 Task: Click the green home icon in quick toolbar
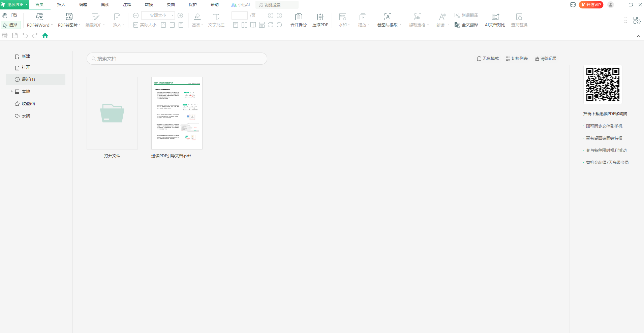(x=45, y=36)
